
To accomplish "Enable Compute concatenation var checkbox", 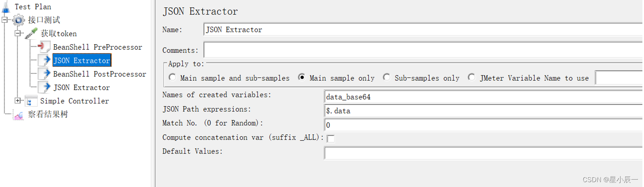I will [x=331, y=139].
